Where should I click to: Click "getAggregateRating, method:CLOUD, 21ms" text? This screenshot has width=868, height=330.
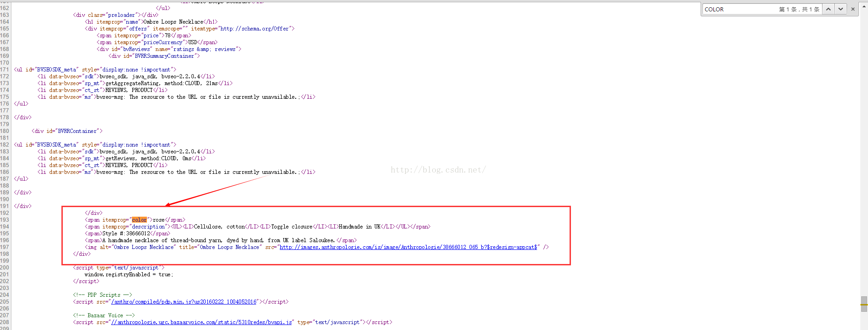coord(162,83)
